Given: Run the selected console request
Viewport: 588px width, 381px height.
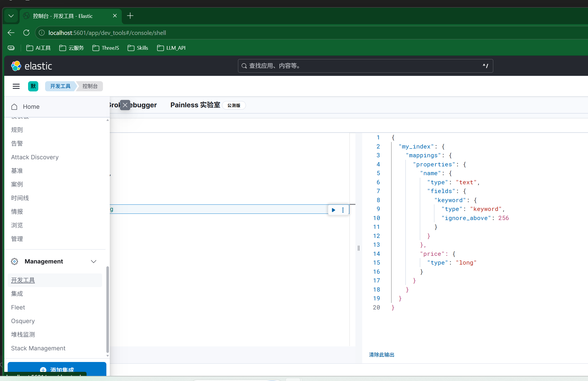Looking at the screenshot, I should (x=334, y=210).
